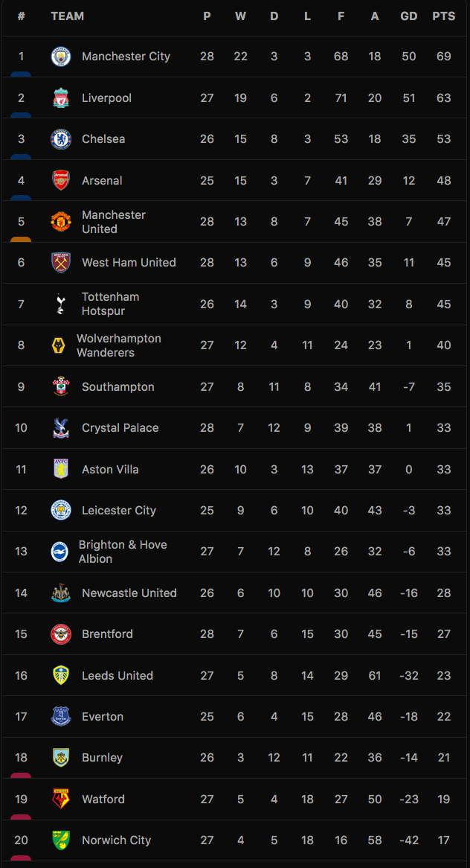Click the Watford club crest
This screenshot has width=470, height=868.
pos(61,799)
